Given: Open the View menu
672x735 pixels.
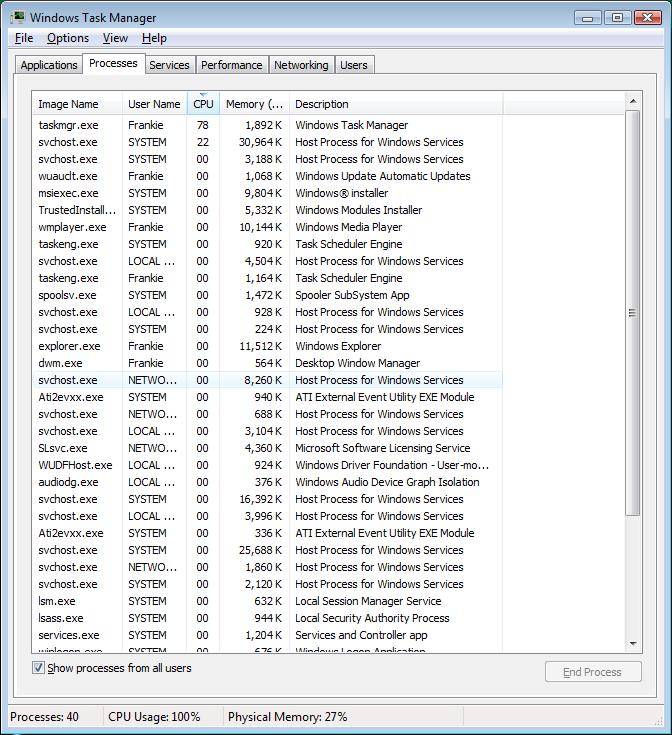Looking at the screenshot, I should click(115, 38).
